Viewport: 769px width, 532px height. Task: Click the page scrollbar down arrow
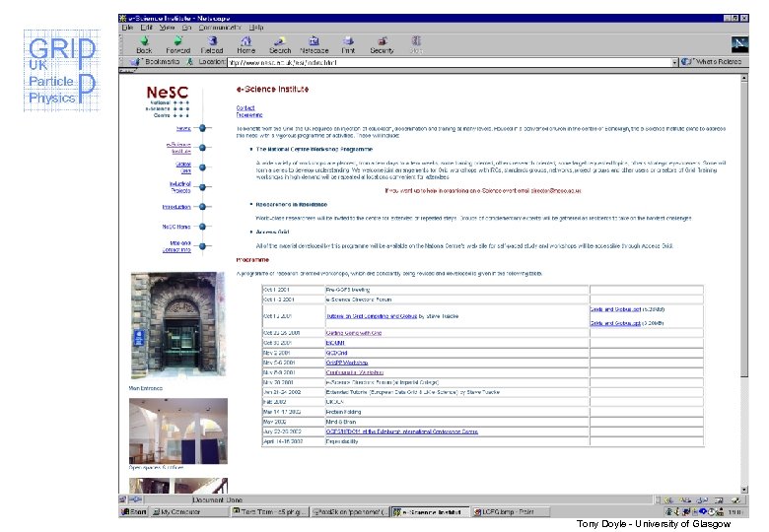[744, 490]
